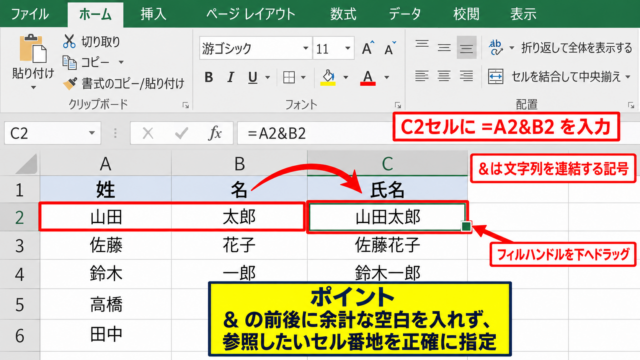Click the Borders grid icon
640x360 pixels.
click(289, 77)
